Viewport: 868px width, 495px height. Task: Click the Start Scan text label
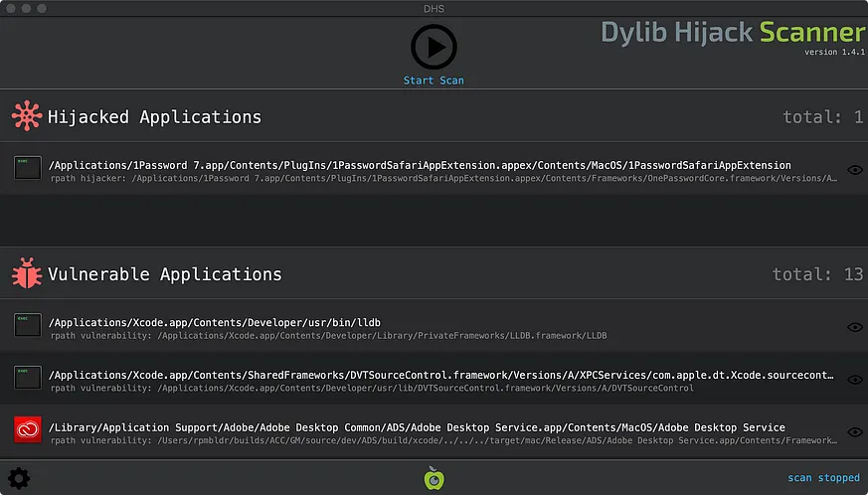[434, 81]
